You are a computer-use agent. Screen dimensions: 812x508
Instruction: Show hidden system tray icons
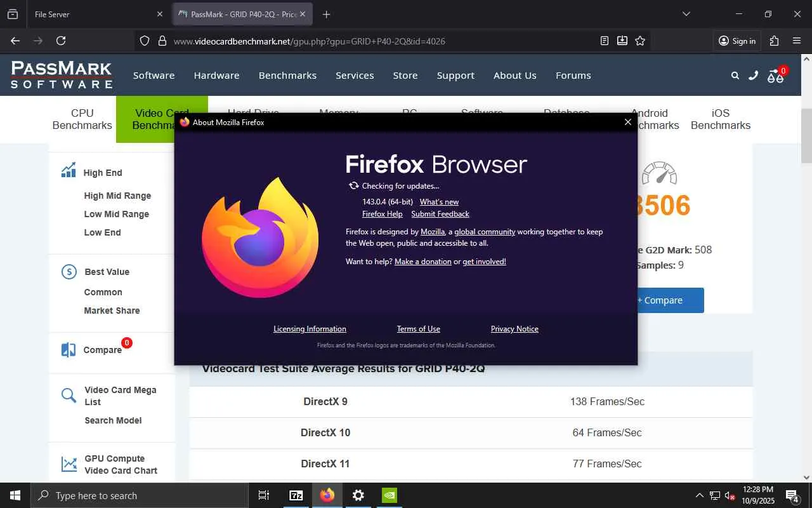click(699, 495)
